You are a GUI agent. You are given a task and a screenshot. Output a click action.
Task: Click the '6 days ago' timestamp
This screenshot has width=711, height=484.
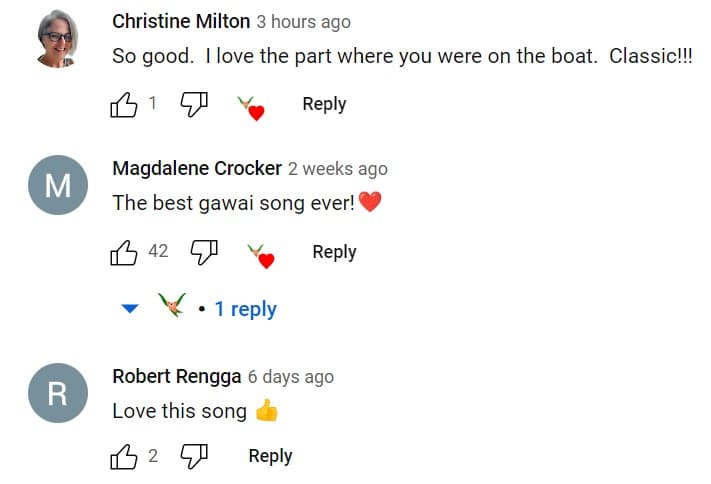(291, 377)
